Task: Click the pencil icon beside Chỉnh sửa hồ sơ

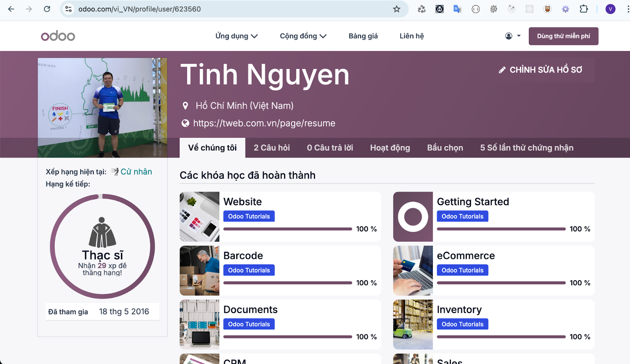Action: tap(502, 70)
